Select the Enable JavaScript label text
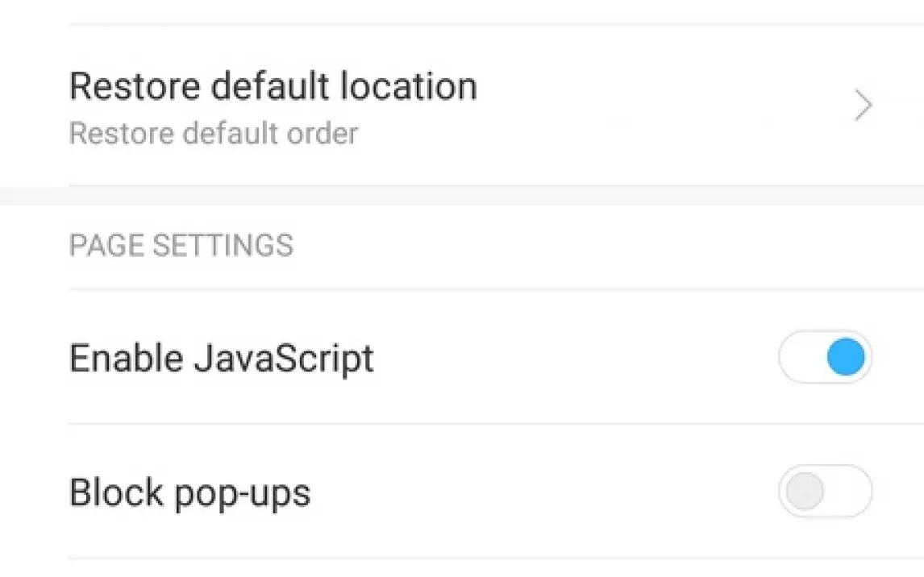Image resolution: width=924 pixels, height=577 pixels. click(221, 359)
